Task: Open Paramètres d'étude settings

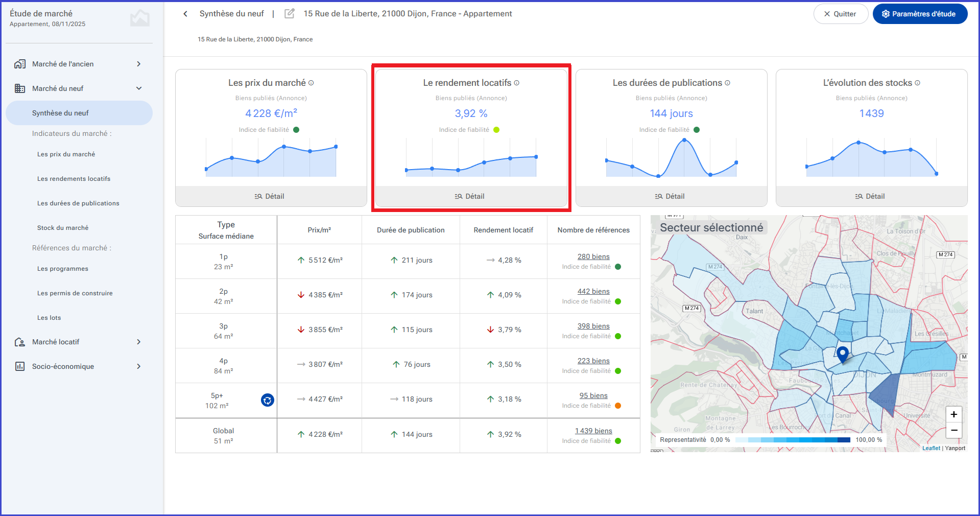Action: (x=920, y=14)
